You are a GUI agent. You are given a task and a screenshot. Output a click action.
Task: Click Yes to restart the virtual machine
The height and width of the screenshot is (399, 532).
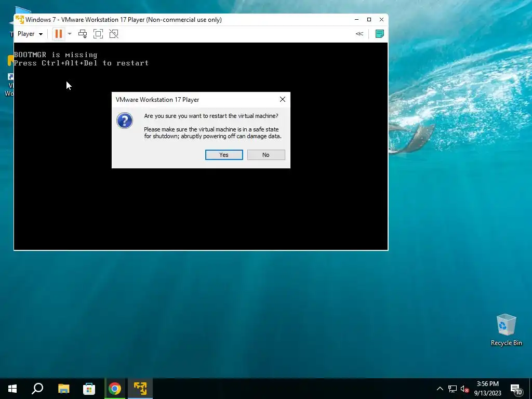tap(224, 155)
